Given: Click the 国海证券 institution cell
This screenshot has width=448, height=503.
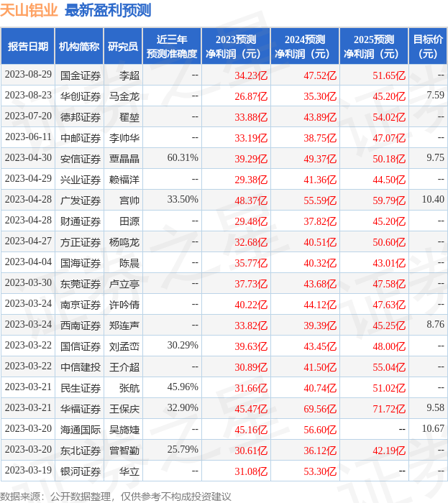Looking at the screenshot, I should tap(81, 263).
